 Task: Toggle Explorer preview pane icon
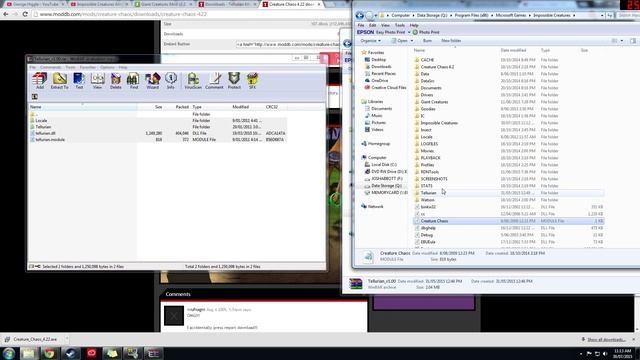coord(633,41)
